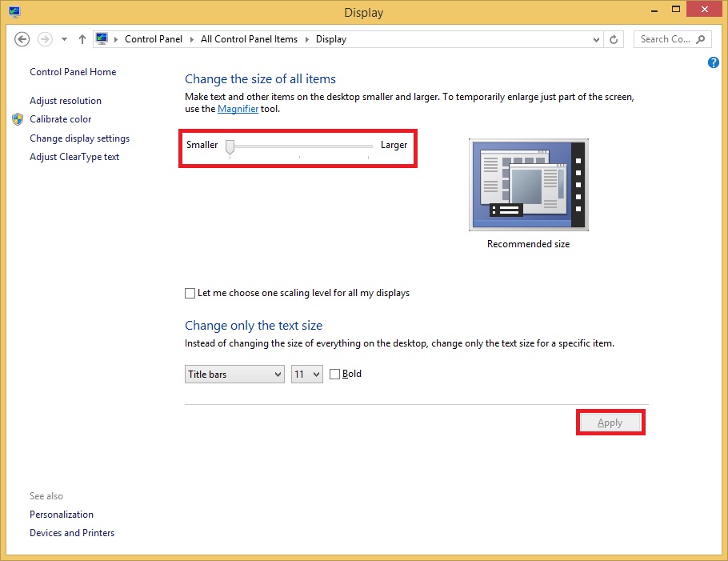Click the Apply button
Image resolution: width=728 pixels, height=561 pixels.
pos(610,423)
